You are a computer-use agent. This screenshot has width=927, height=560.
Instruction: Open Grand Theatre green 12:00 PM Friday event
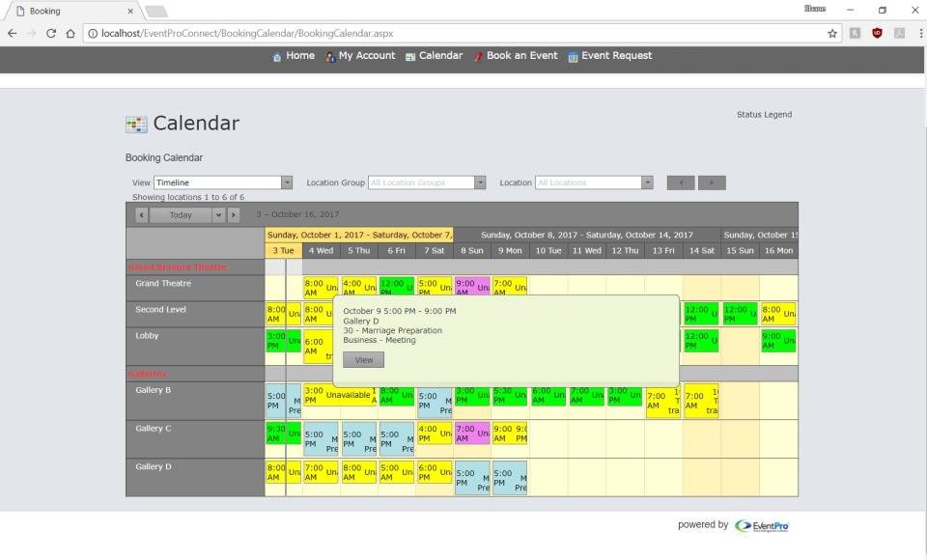pos(396,286)
